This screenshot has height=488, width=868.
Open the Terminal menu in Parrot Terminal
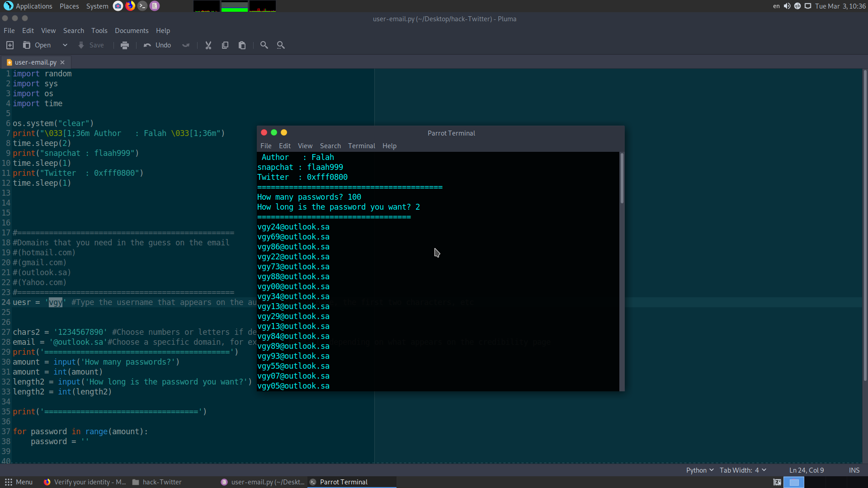361,146
